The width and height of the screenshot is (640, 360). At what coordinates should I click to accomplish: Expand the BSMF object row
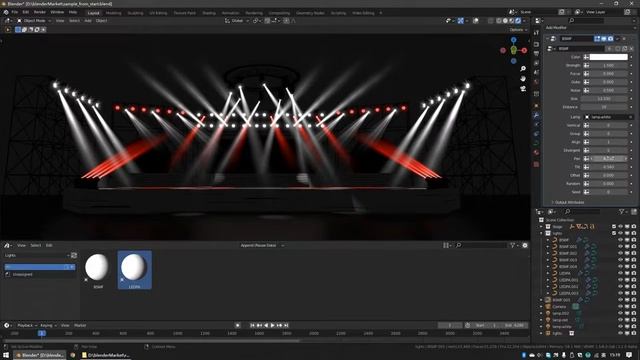549,240
